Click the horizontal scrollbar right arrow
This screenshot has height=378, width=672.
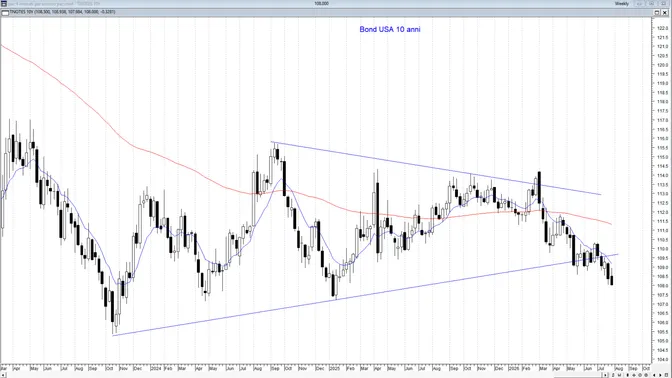click(x=605, y=375)
